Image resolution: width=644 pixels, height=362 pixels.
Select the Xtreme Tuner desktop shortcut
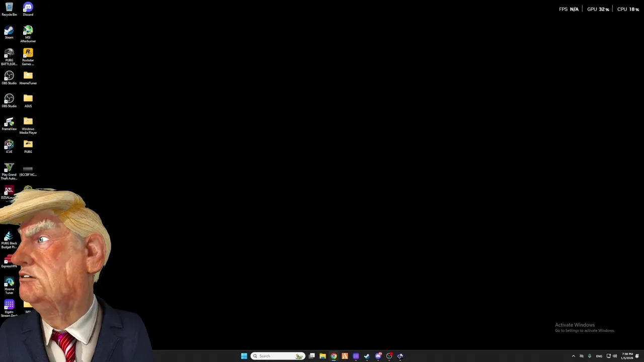click(x=9, y=286)
